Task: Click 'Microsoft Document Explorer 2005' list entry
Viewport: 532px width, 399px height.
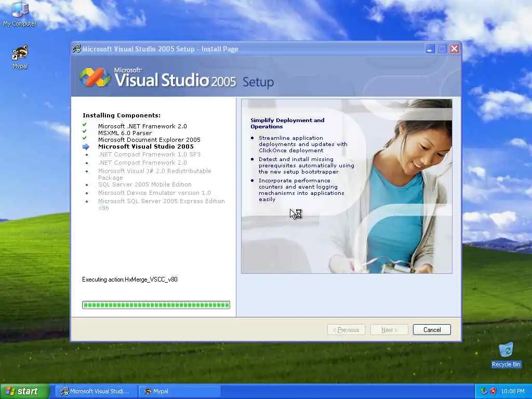Action: [149, 140]
